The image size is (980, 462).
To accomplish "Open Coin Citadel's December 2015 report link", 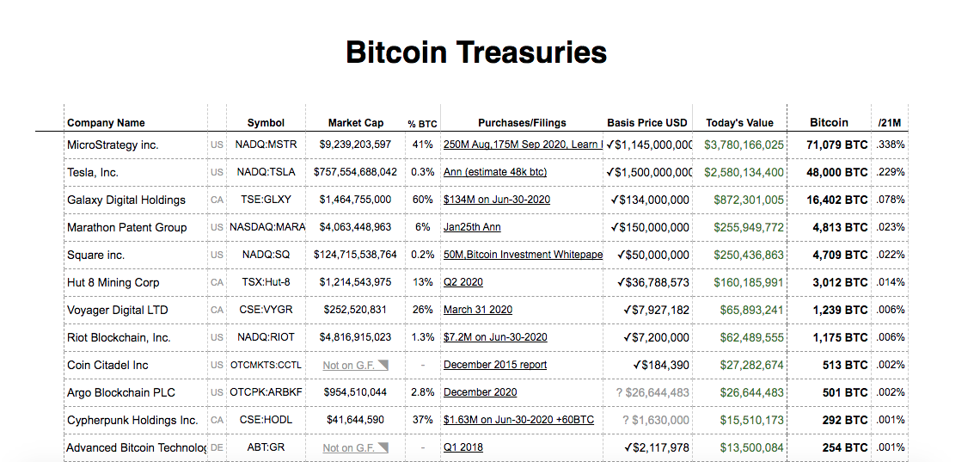I will click(x=495, y=365).
